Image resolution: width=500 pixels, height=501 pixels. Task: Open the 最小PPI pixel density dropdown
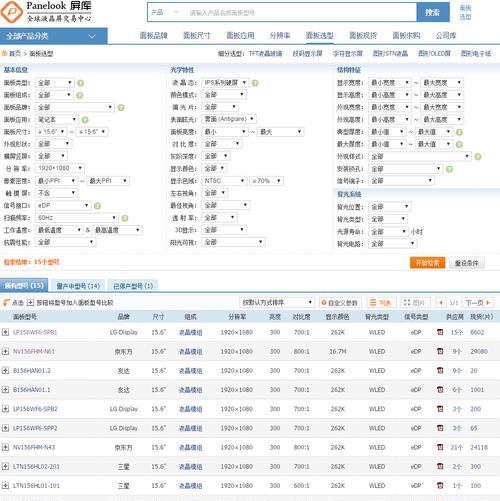57,181
